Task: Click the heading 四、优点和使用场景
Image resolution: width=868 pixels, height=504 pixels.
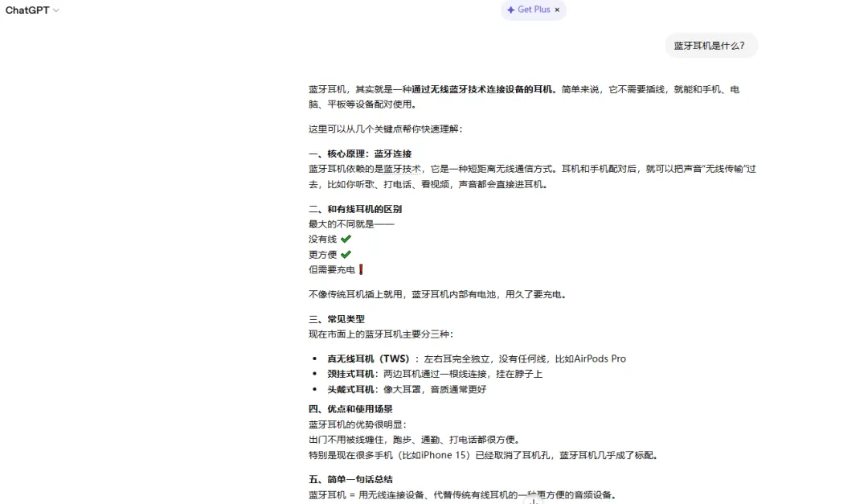Action: point(350,409)
